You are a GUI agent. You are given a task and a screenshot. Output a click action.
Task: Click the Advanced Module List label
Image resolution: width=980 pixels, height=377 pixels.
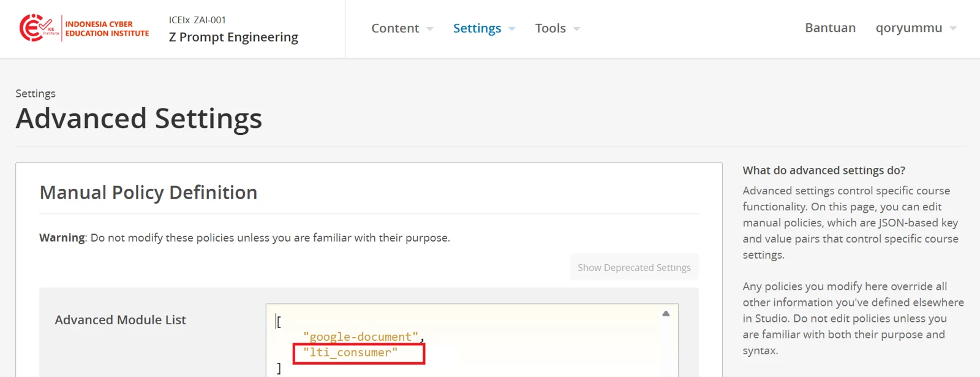(121, 320)
